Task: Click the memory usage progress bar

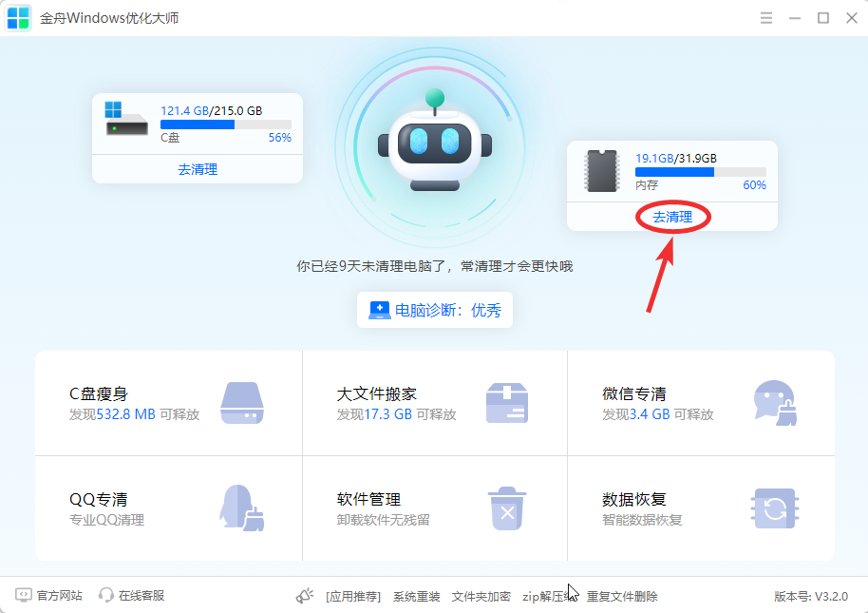Action: (x=701, y=172)
